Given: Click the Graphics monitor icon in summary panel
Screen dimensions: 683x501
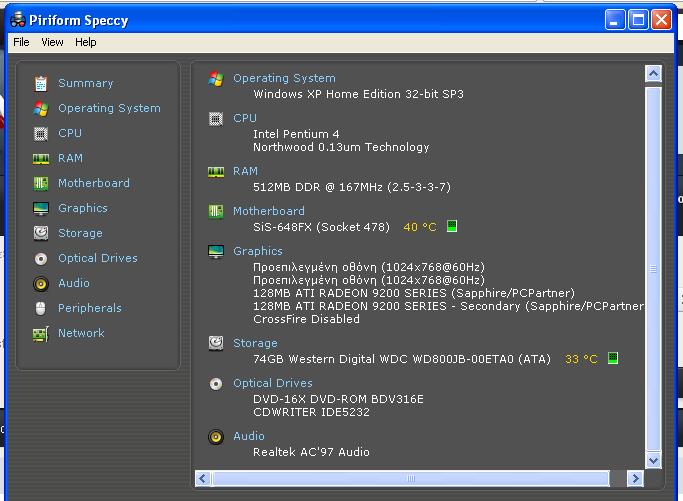Looking at the screenshot, I should (216, 251).
